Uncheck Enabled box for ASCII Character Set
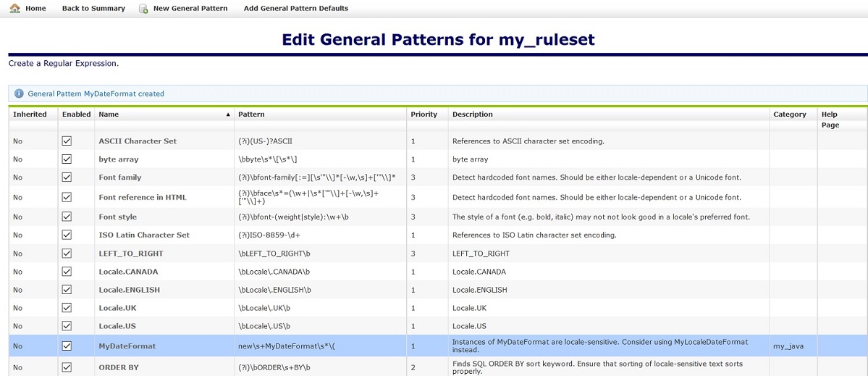Viewport: 868px width, 376px height. click(x=67, y=141)
